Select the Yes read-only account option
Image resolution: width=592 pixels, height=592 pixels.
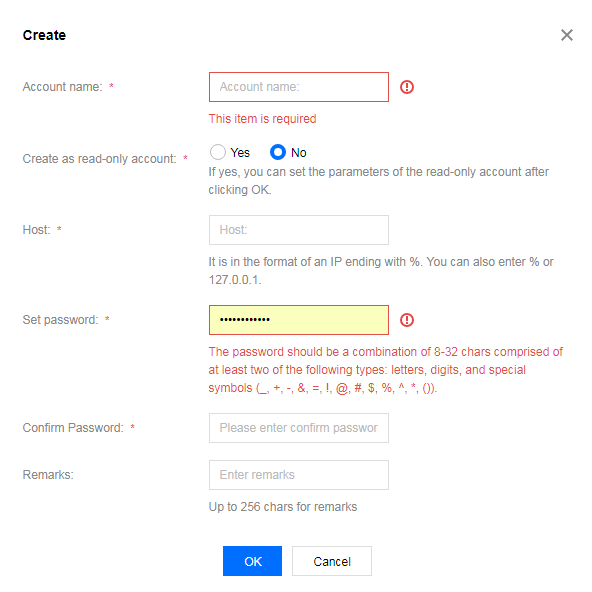(x=218, y=152)
